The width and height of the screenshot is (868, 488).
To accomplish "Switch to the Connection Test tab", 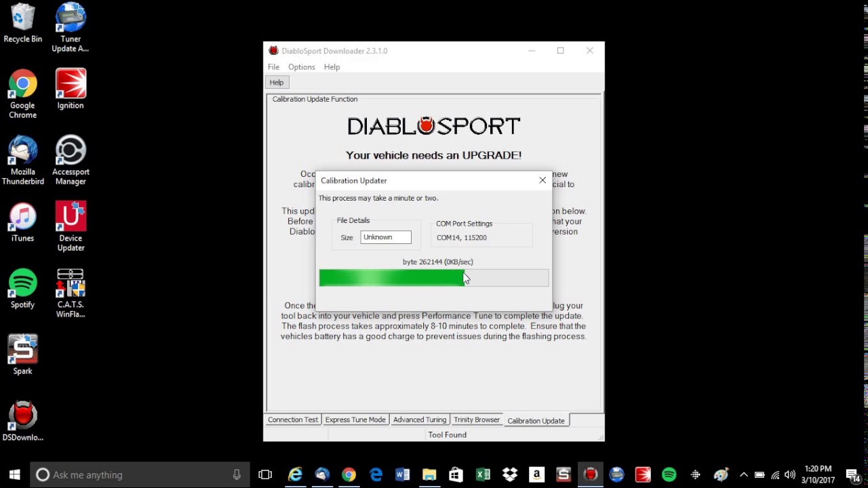I will coord(293,420).
